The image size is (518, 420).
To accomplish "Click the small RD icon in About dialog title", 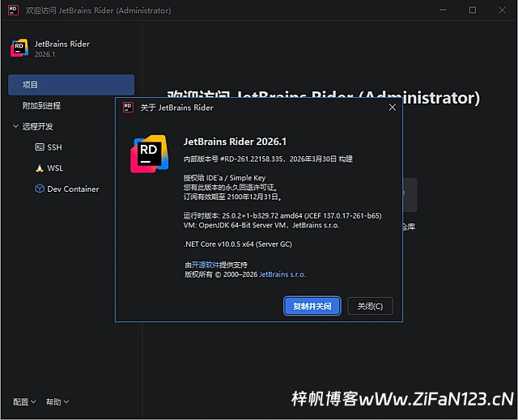I will click(x=128, y=107).
